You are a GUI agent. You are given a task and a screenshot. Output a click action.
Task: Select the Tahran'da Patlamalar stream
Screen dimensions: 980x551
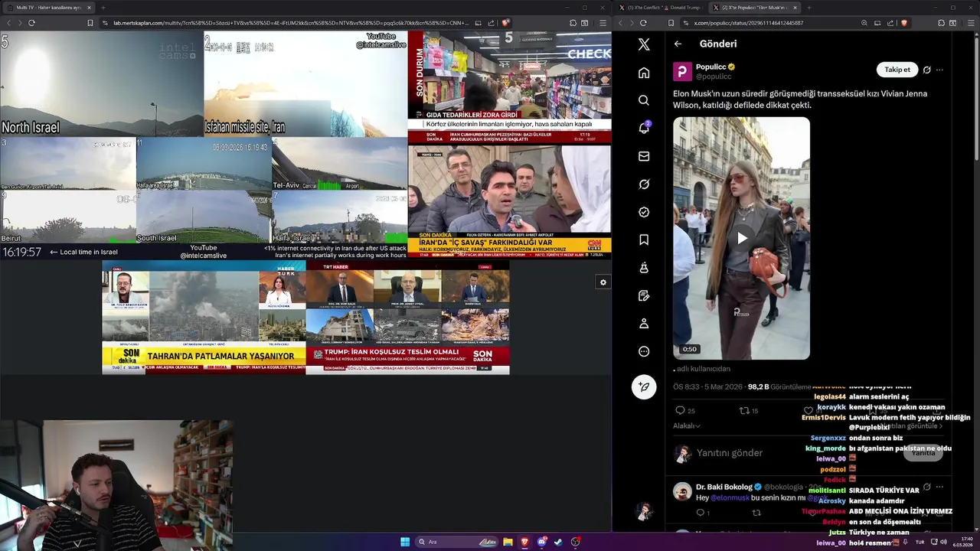204,317
